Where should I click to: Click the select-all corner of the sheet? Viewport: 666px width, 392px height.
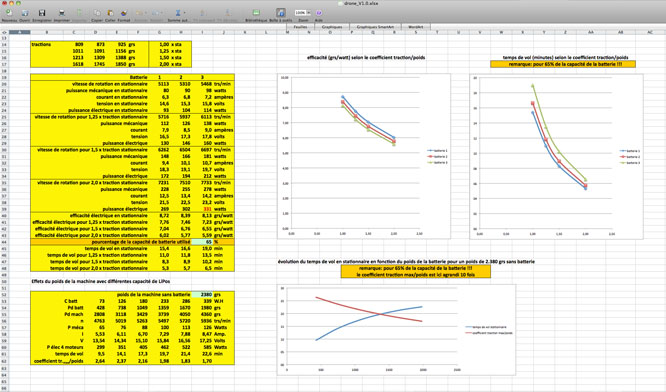4,32
